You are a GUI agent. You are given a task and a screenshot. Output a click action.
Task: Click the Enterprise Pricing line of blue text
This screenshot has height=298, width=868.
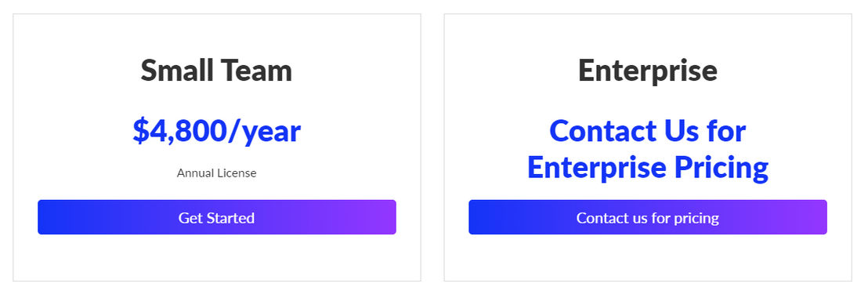point(648,167)
